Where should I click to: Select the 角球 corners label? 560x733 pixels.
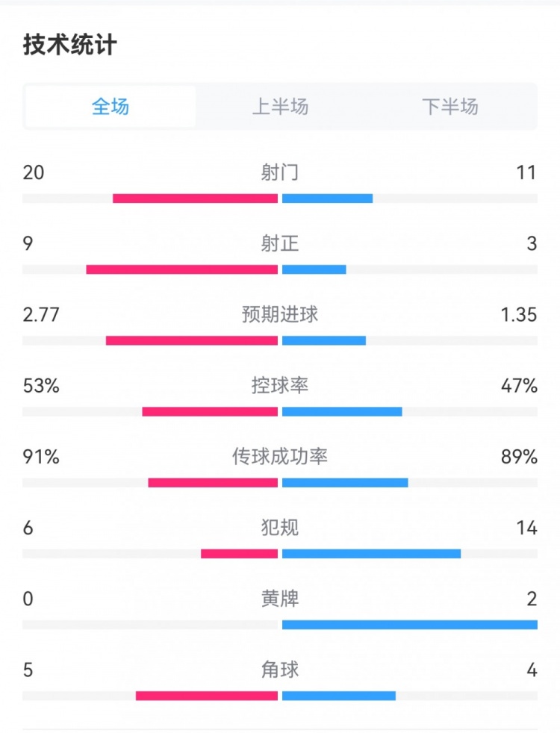[280, 670]
